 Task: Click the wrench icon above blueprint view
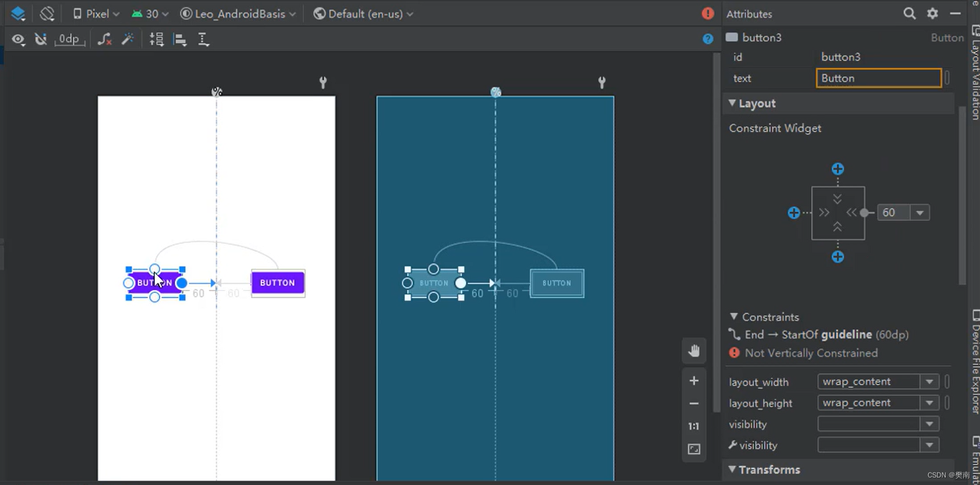(x=602, y=82)
